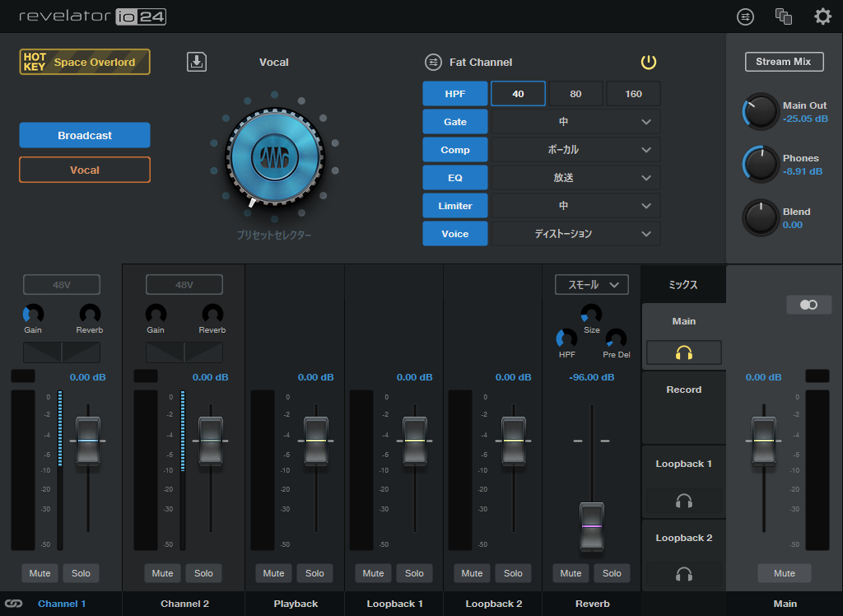Screen dimensions: 843x616
Task: Click the Channel 1 Reverb knob
Action: click(x=90, y=315)
